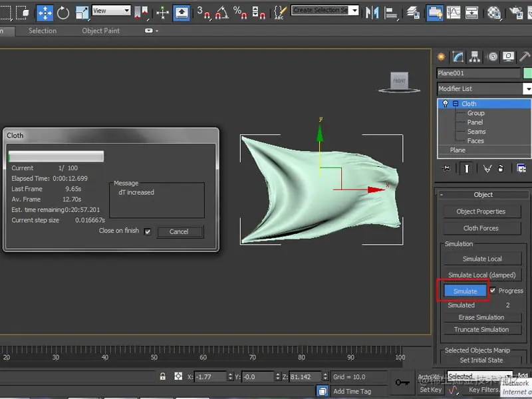
Task: Toggle the Progress checkbox
Action: (x=493, y=291)
